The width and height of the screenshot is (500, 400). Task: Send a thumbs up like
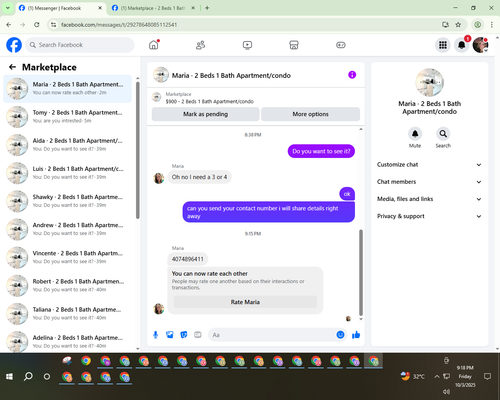[356, 335]
